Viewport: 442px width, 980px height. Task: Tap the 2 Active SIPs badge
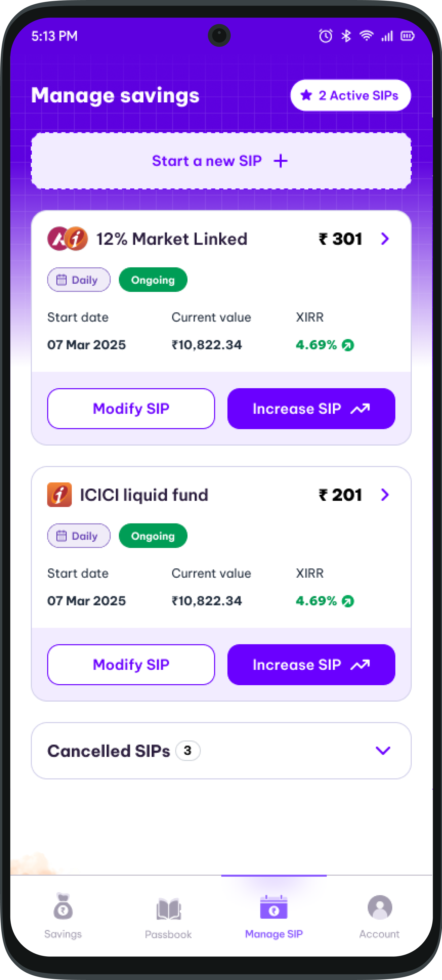coord(350,96)
